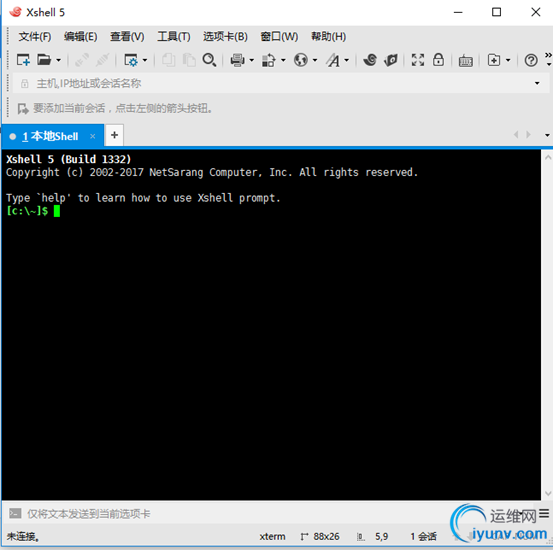Click scrollbar down arrow in terminal
This screenshot has height=550, width=553.
click(x=548, y=493)
